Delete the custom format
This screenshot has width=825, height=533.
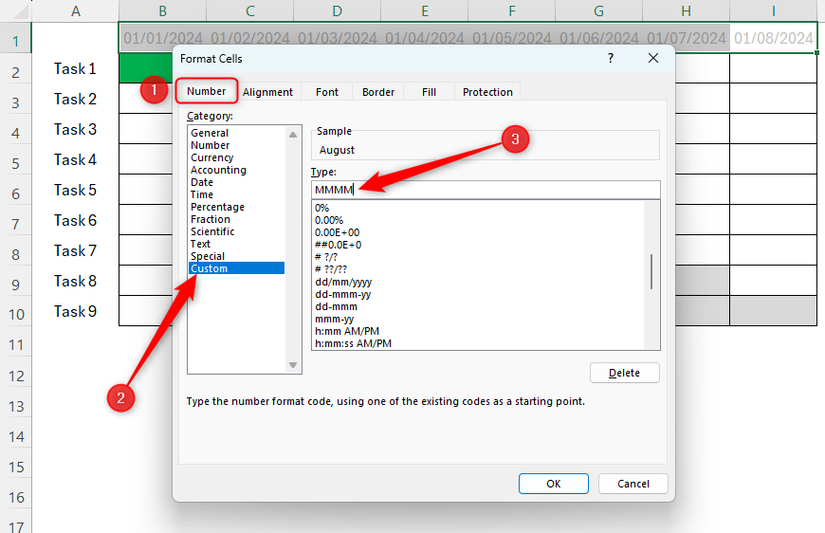coord(625,373)
